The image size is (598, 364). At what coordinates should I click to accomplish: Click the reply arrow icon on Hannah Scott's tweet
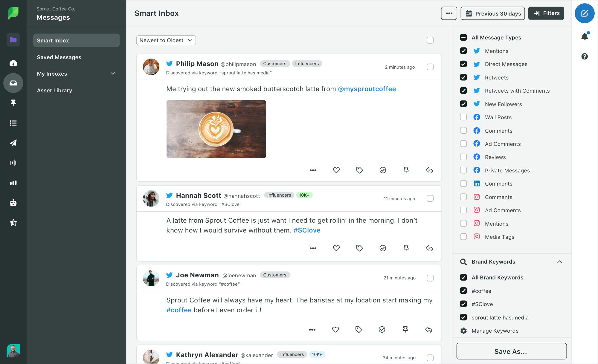pyautogui.click(x=429, y=248)
